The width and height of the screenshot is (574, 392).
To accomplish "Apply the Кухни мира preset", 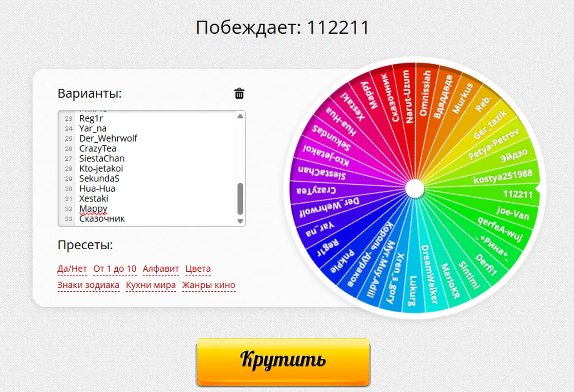I will coord(151,285).
